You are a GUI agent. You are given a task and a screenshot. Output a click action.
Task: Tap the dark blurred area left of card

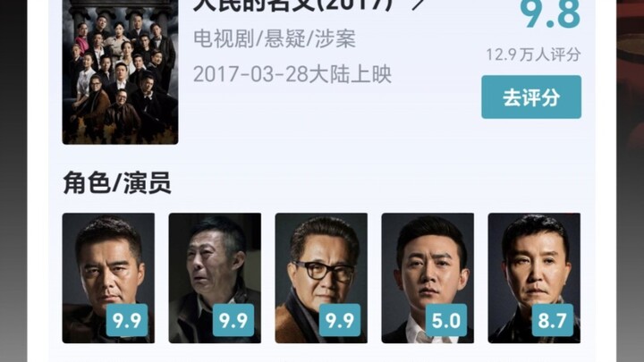(13, 181)
